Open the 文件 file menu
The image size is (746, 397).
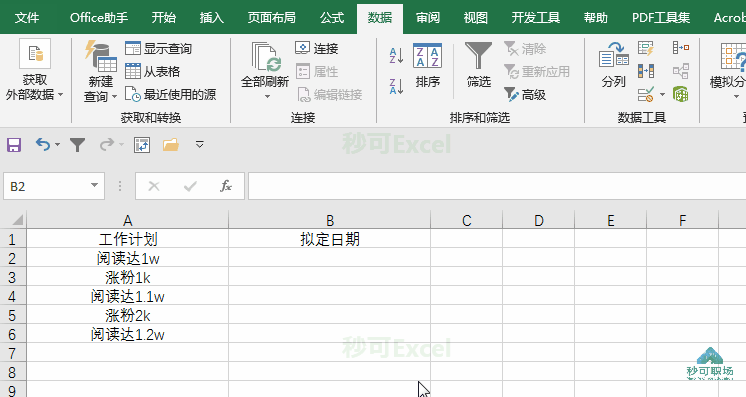click(27, 18)
